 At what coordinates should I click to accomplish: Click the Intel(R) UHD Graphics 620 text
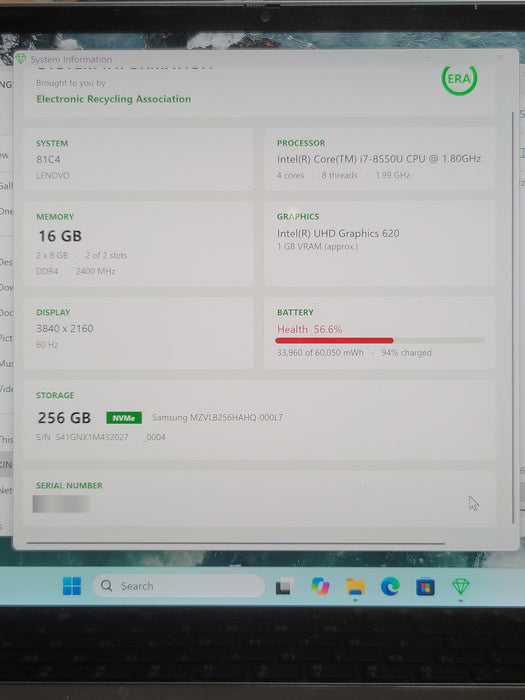pos(338,233)
